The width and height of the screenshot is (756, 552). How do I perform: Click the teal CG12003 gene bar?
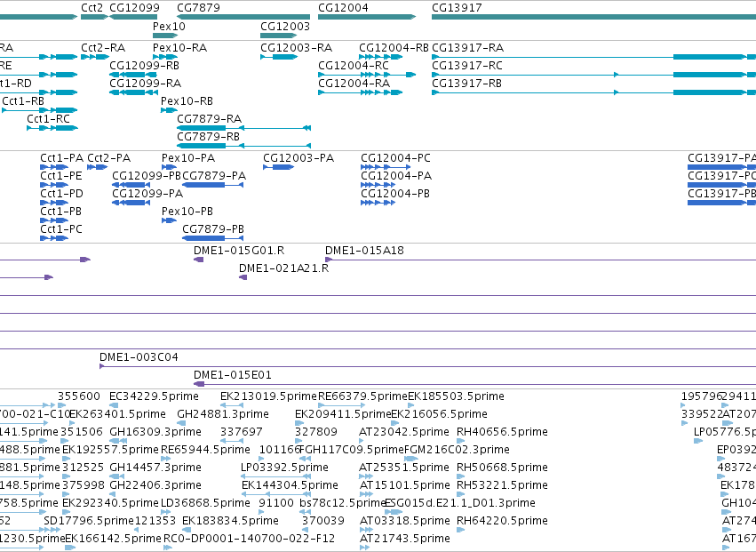click(x=278, y=36)
